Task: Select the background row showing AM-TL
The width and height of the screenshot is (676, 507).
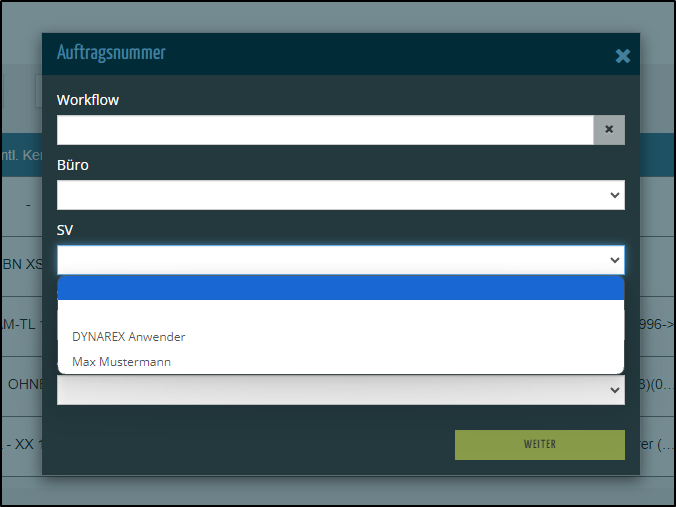Action: click(20, 324)
